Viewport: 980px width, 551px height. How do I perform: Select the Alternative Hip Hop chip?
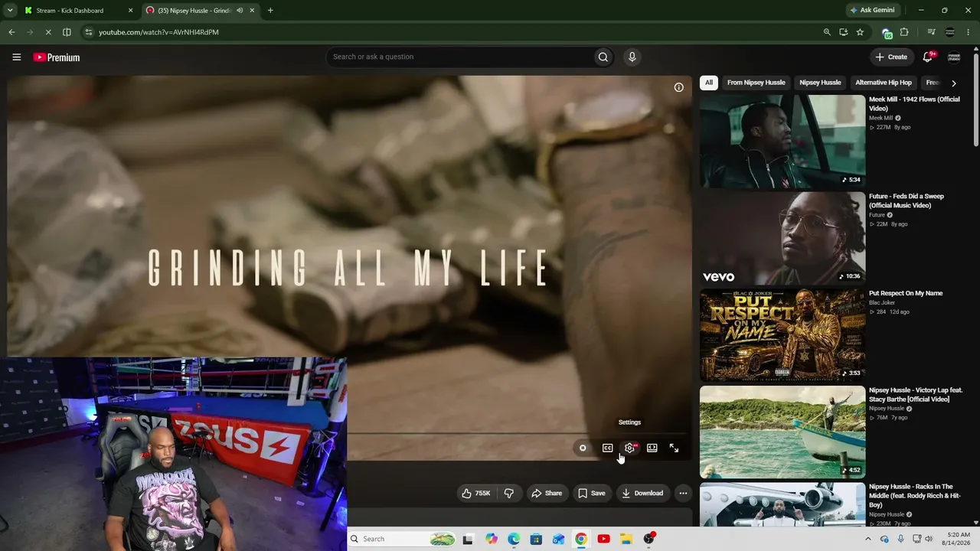pos(884,83)
